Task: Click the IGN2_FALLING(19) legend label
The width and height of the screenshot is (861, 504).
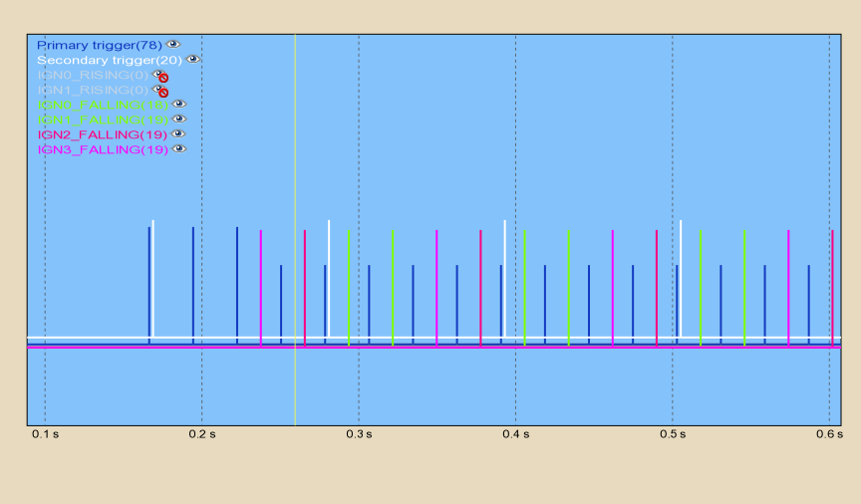Action: tap(102, 134)
